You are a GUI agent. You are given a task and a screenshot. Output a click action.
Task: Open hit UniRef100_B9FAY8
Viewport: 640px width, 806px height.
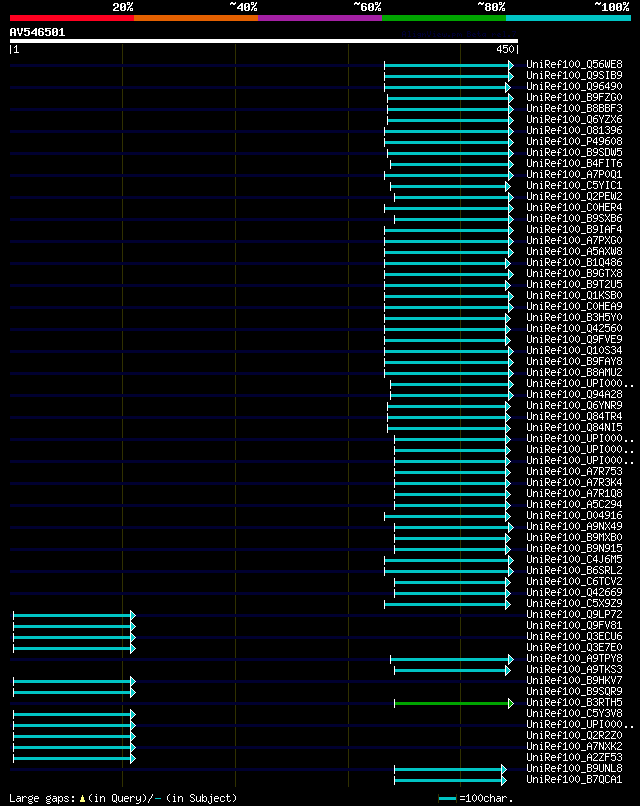click(574, 361)
